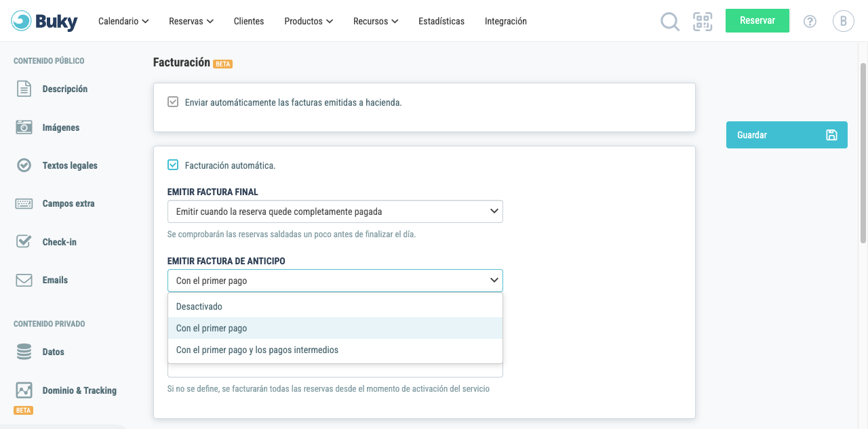Click the EMITIR FACTURA DE ANTICIPO label
This screenshot has height=429, width=868.
pyautogui.click(x=226, y=261)
